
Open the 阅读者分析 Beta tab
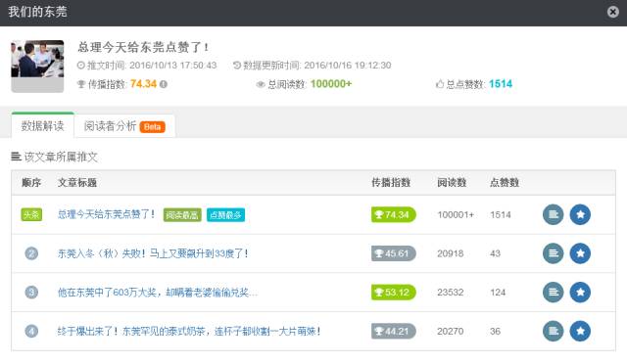click(x=124, y=126)
